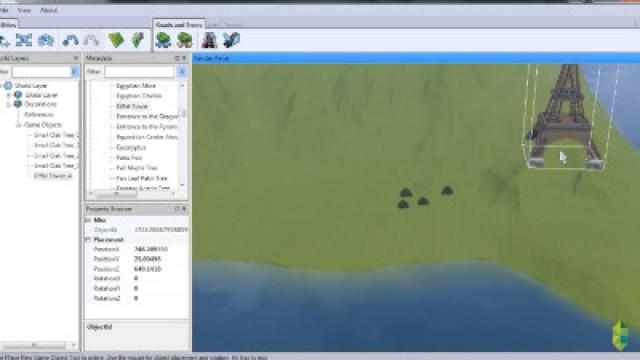Click the leftmost arrow cursor toolbar icon
The width and height of the screenshot is (640, 360).
tap(4, 40)
